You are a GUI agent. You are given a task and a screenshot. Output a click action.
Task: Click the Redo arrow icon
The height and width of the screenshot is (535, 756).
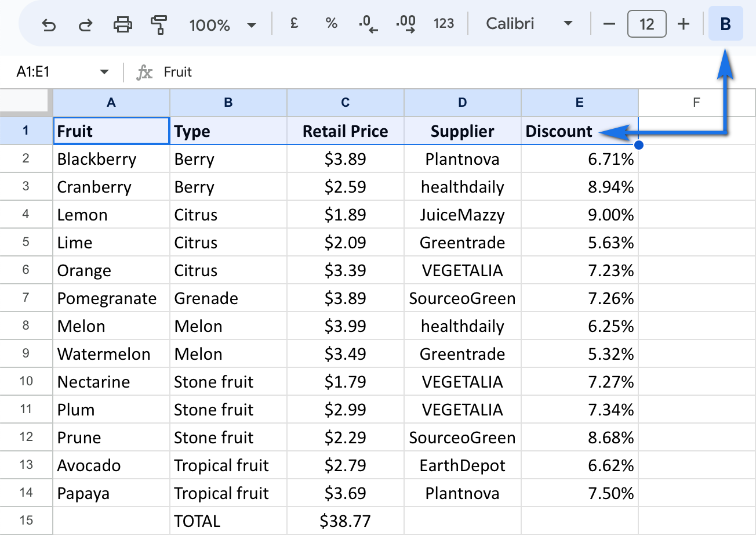click(86, 24)
